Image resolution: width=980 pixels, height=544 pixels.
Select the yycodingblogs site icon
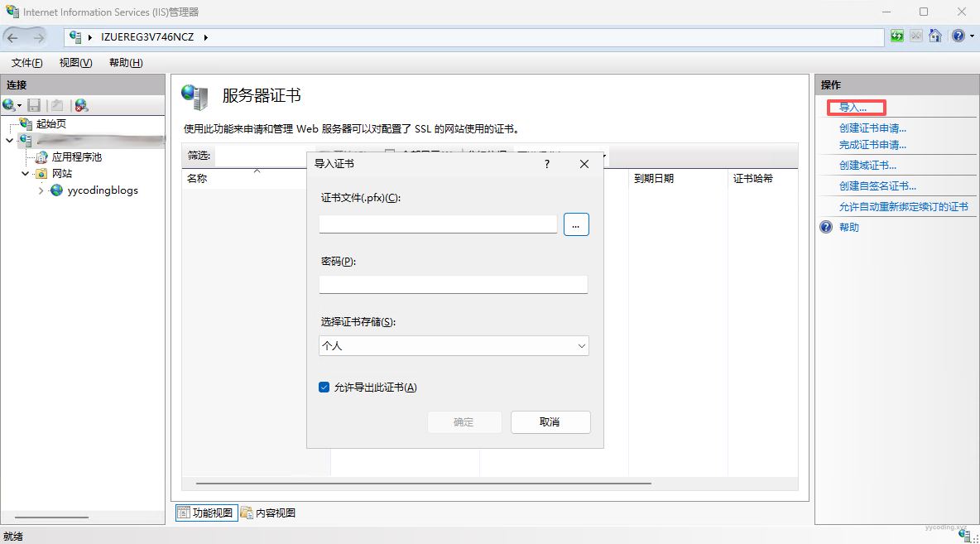(x=57, y=190)
